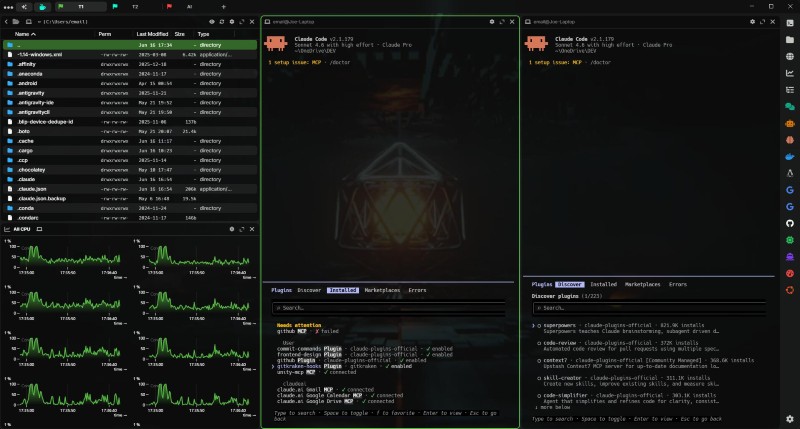Select the .cargo directory
Screen dimensions: 800x429
click(x=130, y=150)
